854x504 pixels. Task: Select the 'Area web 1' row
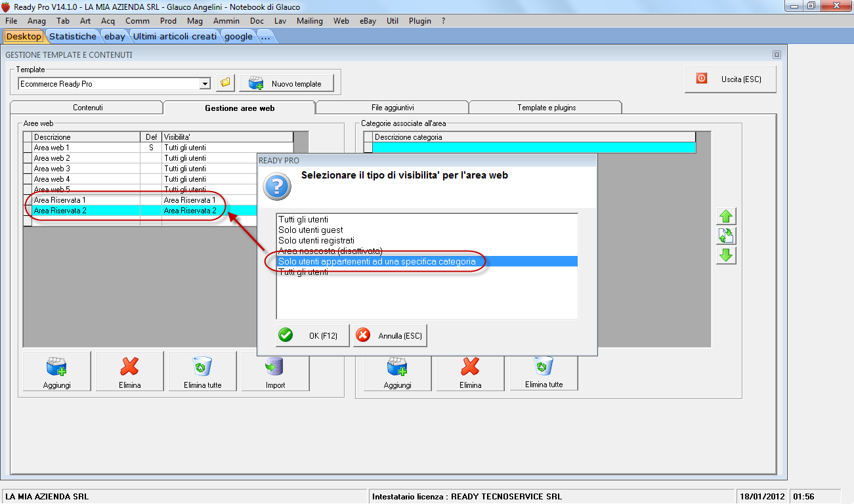point(158,148)
